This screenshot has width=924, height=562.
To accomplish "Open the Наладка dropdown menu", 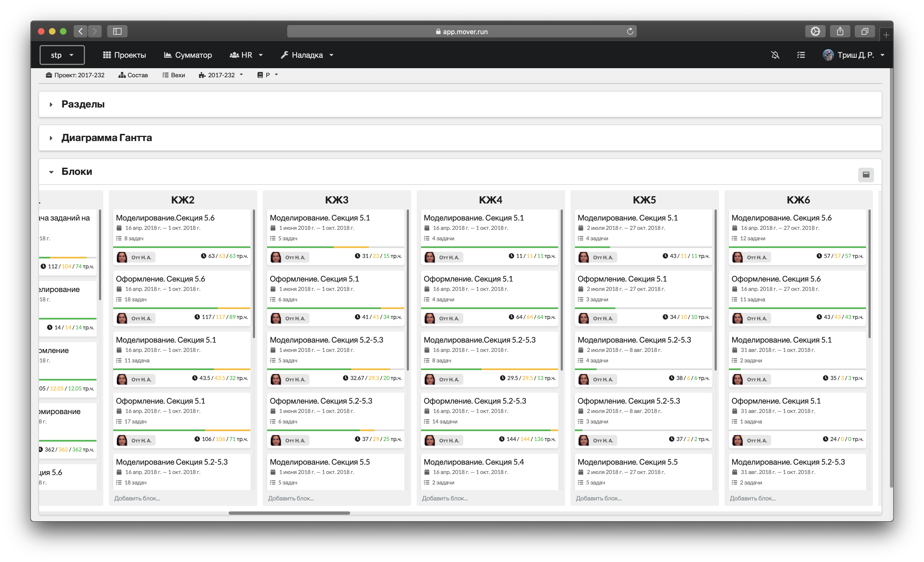I will 307,55.
